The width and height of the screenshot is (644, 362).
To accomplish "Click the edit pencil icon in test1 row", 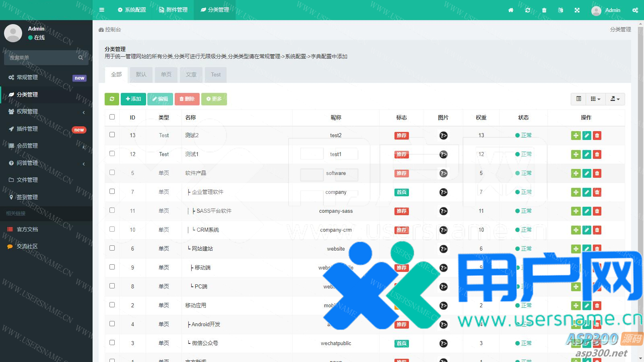I will pos(587,154).
